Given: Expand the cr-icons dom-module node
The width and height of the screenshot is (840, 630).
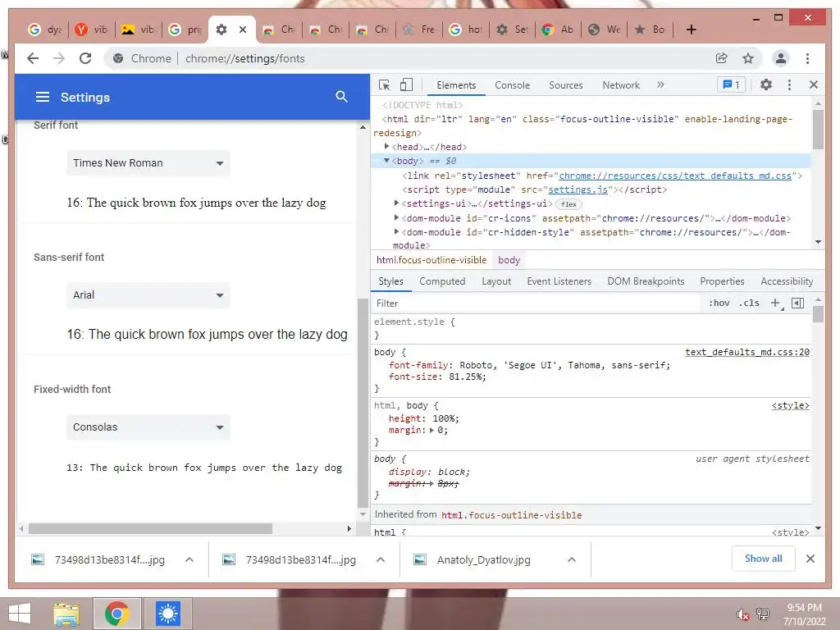Looking at the screenshot, I should tap(396, 217).
